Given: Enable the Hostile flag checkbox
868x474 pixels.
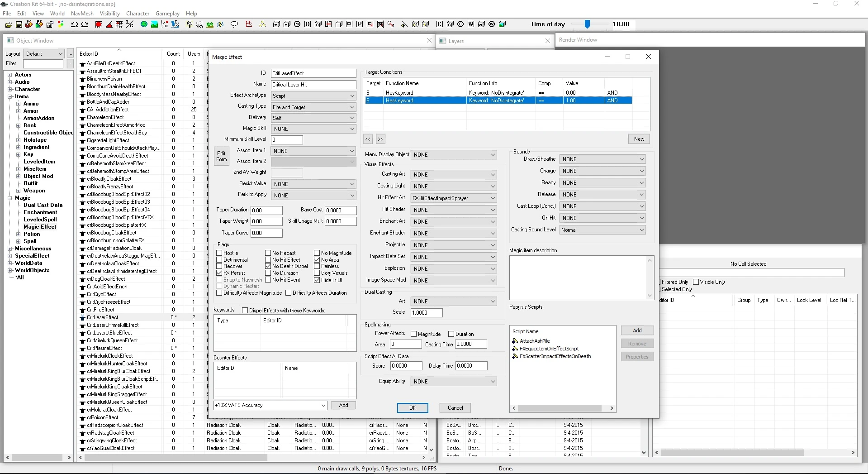Looking at the screenshot, I should (219, 253).
